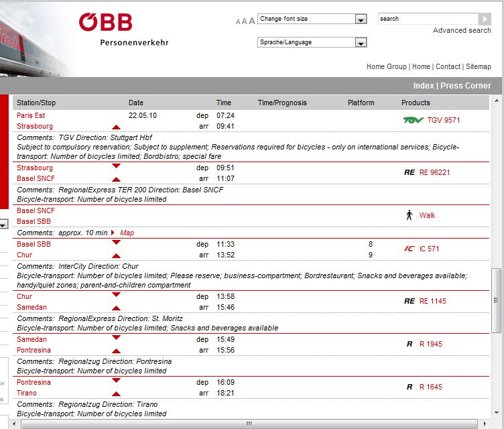The height and width of the screenshot is (429, 504).
Task: Open the RE 96221 train link
Action: coord(434,172)
